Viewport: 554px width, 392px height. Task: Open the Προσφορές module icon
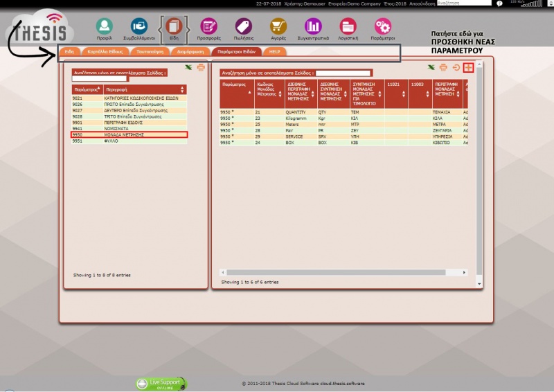(x=208, y=27)
